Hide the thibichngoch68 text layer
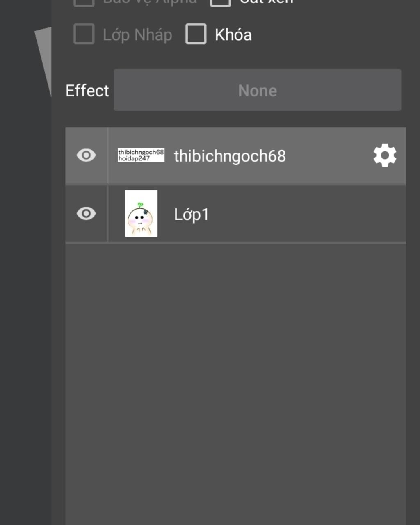 click(x=86, y=155)
